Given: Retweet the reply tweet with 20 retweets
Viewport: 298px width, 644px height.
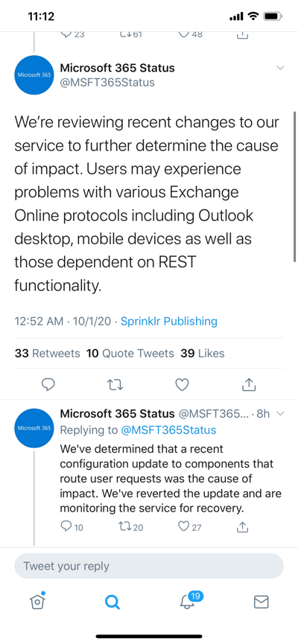Looking at the screenshot, I should pyautogui.click(x=130, y=526).
